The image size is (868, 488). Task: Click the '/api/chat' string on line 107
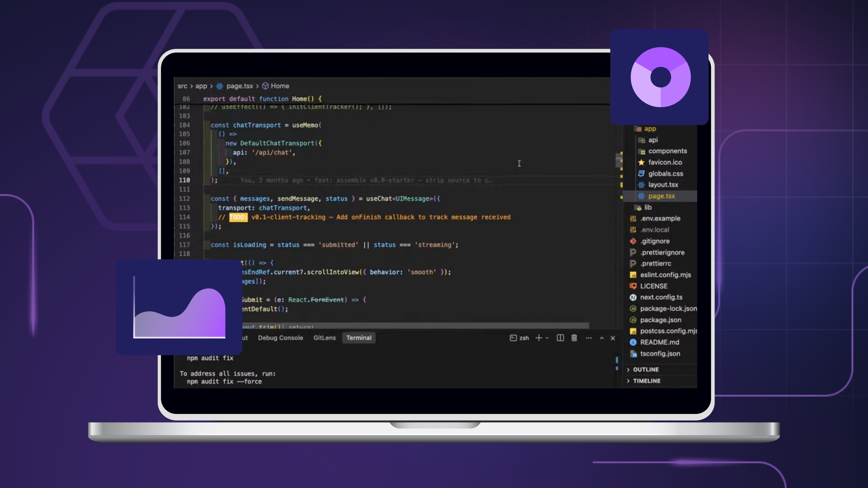click(272, 152)
